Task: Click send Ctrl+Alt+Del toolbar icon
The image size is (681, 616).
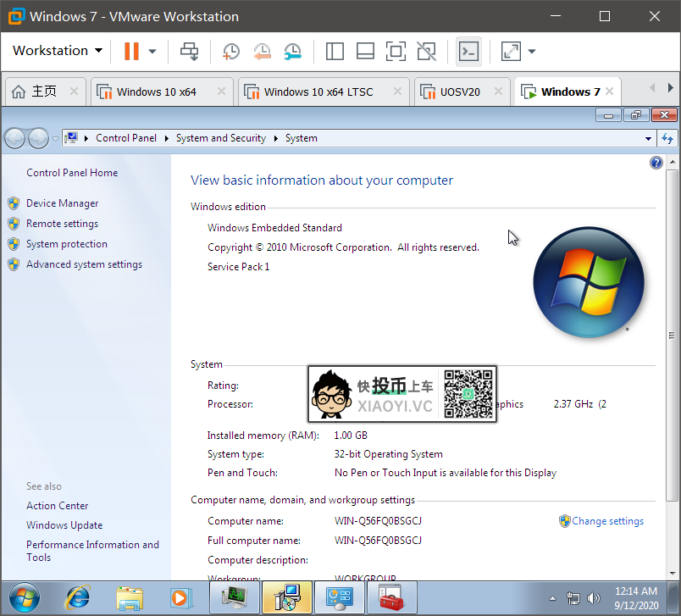Action: point(189,51)
